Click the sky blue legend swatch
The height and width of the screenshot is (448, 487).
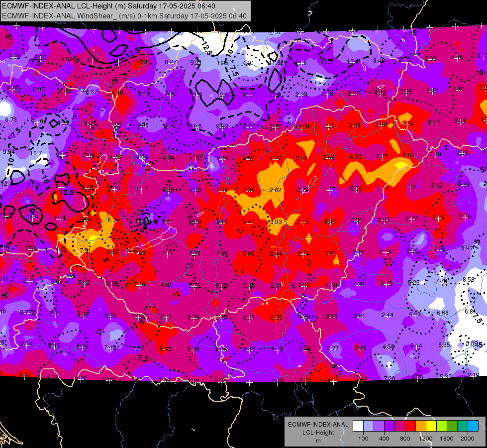[x=473, y=426]
